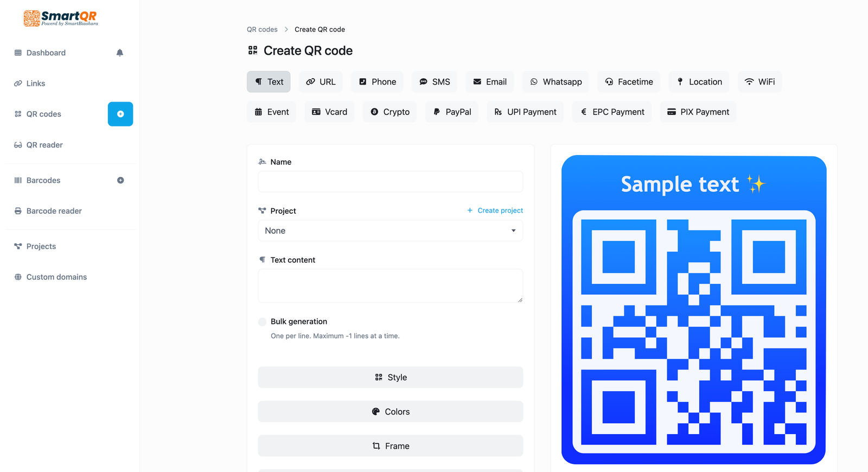Click the QR codes breadcrumb link
This screenshot has width=868, height=472.
pyautogui.click(x=262, y=29)
